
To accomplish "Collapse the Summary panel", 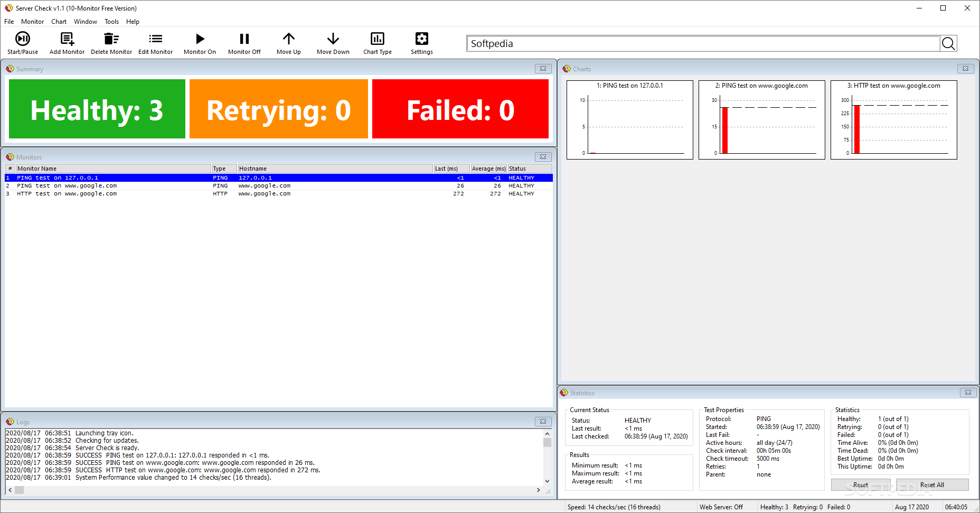I will (543, 68).
